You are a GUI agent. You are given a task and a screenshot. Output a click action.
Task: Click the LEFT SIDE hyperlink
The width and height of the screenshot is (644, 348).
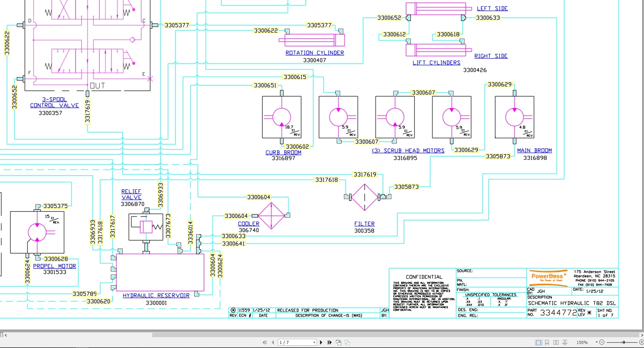pyautogui.click(x=492, y=8)
